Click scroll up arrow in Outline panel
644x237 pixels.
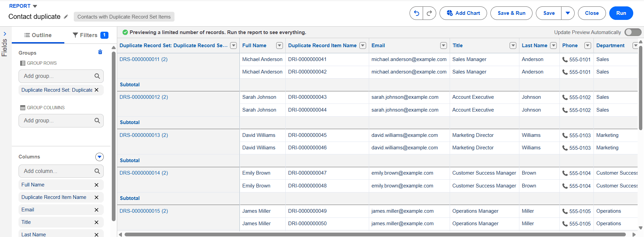pos(114,48)
